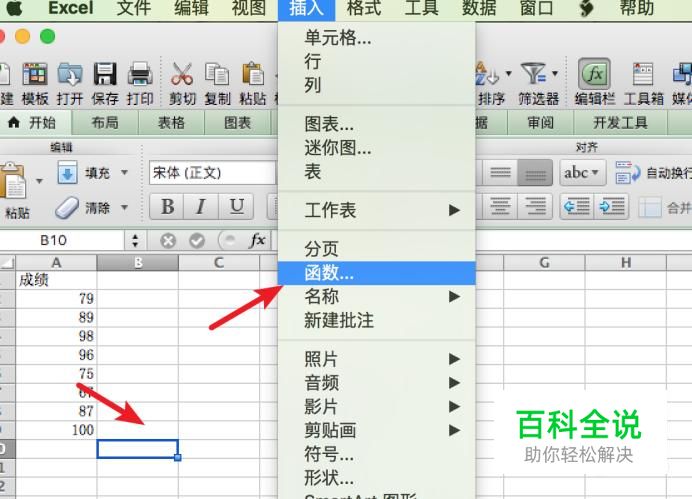692x499 pixels.
Task: Click the Save (保存) floppy icon
Action: 105,74
